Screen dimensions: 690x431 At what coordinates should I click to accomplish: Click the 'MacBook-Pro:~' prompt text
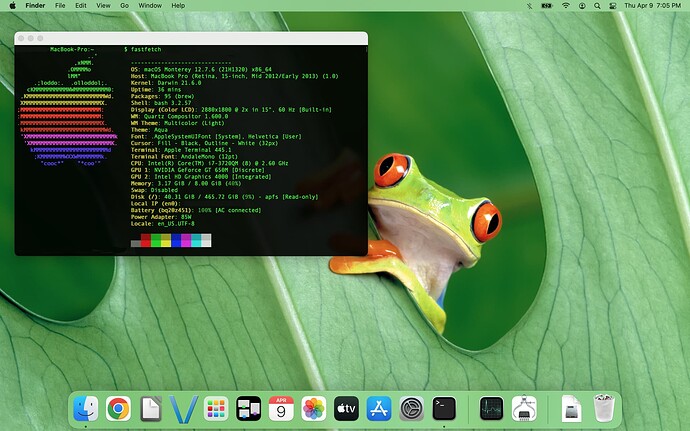72,49
